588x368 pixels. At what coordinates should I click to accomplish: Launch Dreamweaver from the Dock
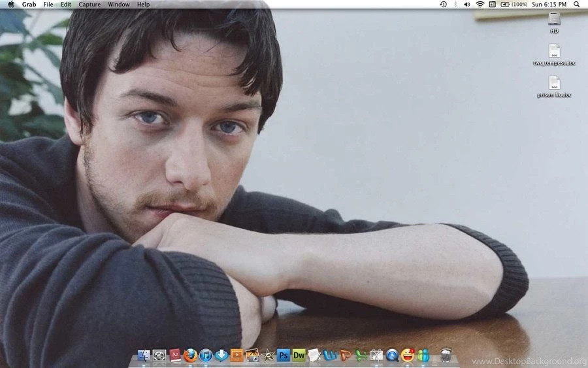click(x=299, y=355)
